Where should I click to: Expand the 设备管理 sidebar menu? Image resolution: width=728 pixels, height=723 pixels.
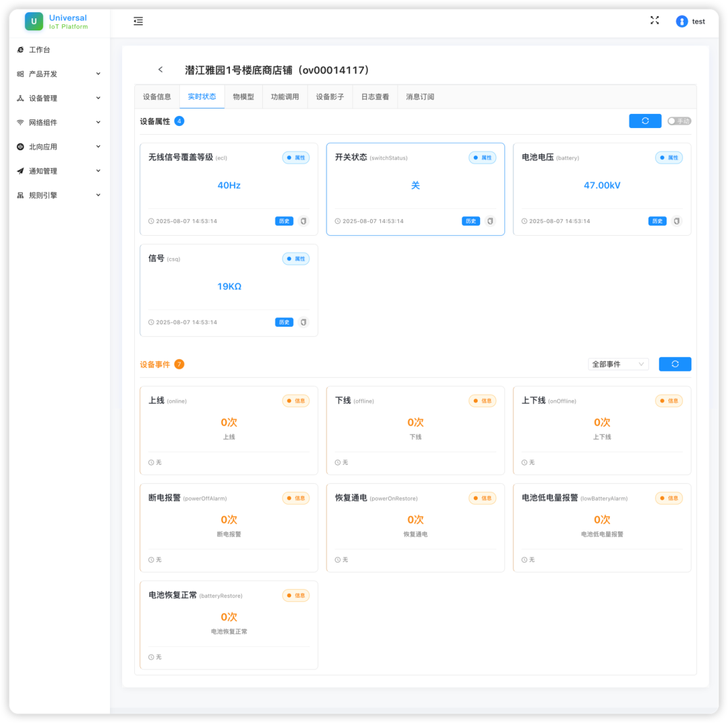coord(59,98)
